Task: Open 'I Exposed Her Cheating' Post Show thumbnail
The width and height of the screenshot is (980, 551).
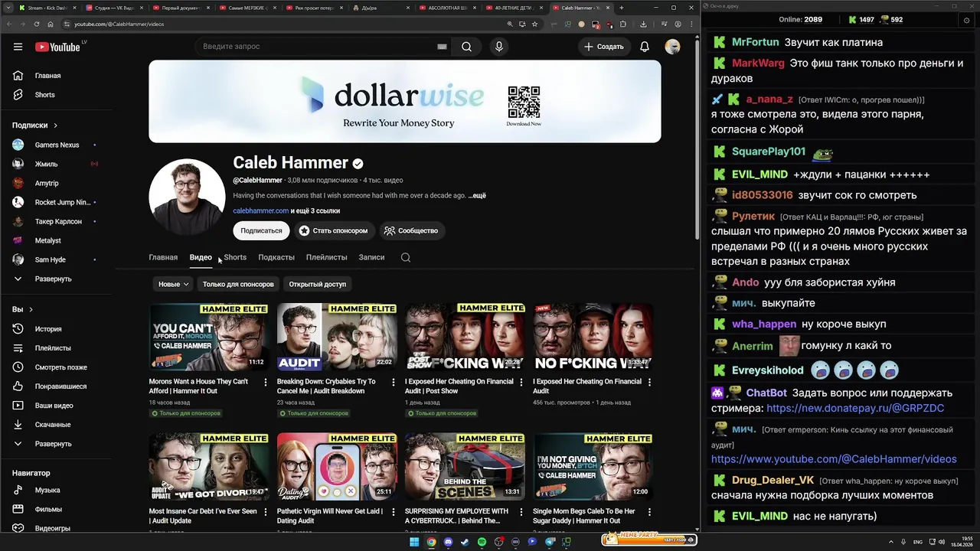Action: 465,337
